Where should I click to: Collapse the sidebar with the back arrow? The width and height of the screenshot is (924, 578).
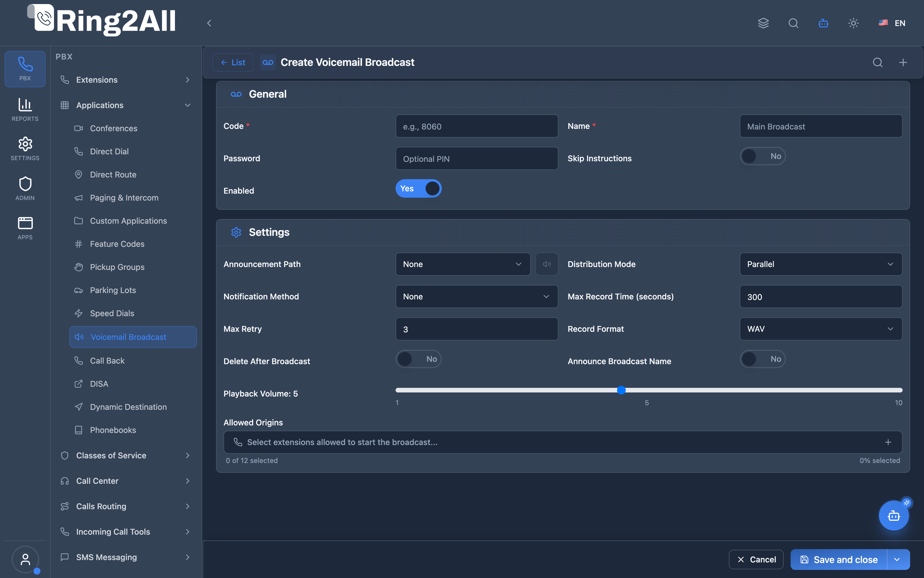point(209,23)
